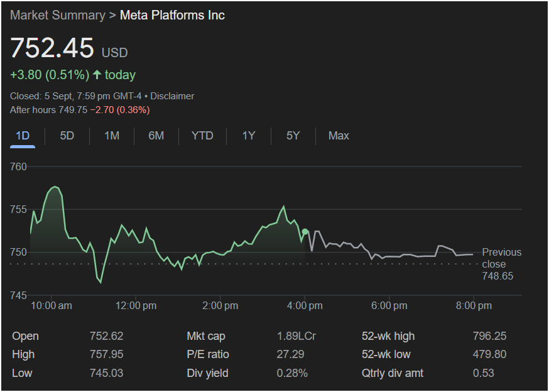549x392 pixels.
Task: Click the Open value 752.62
Action: (x=106, y=336)
